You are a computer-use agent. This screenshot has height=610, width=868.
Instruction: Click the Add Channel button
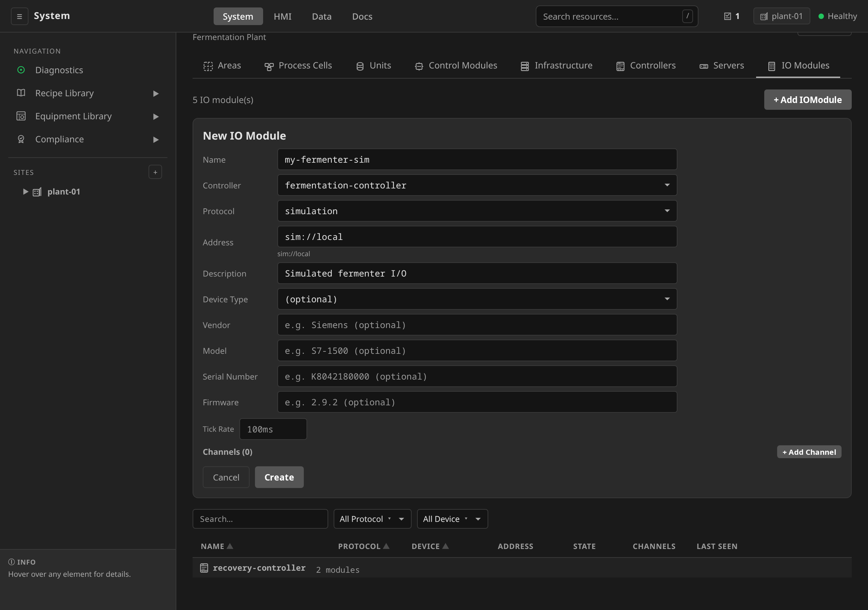pyautogui.click(x=809, y=452)
